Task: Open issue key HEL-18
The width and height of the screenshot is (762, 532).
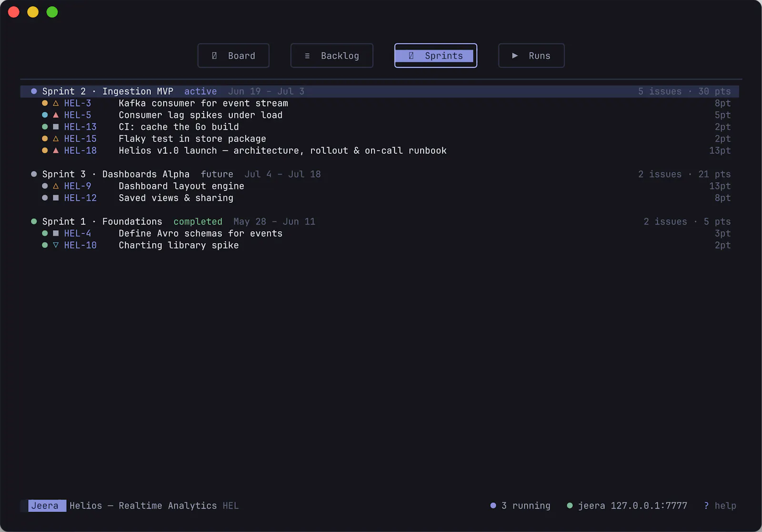Action: coord(80,150)
